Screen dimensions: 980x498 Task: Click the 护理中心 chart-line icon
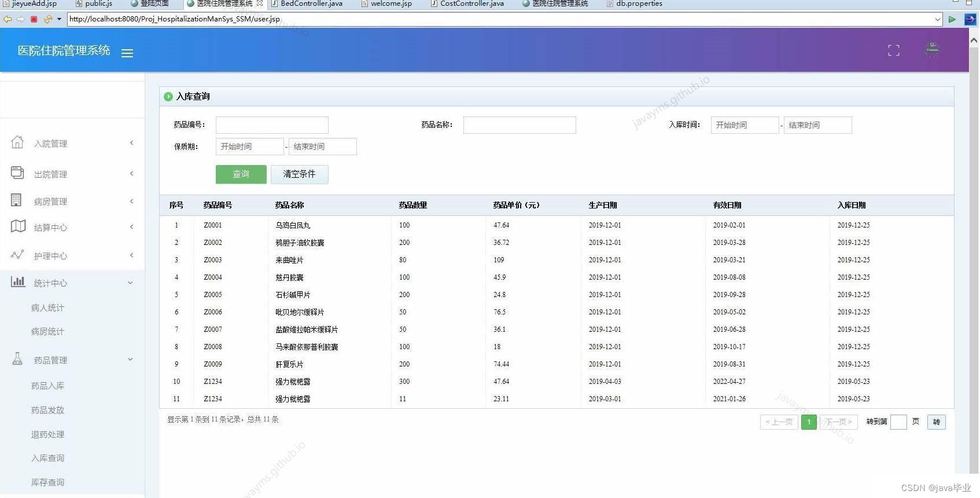(17, 255)
